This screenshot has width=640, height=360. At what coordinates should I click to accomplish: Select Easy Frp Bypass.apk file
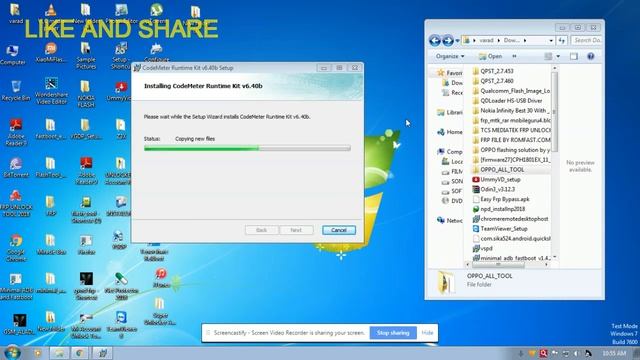501,199
